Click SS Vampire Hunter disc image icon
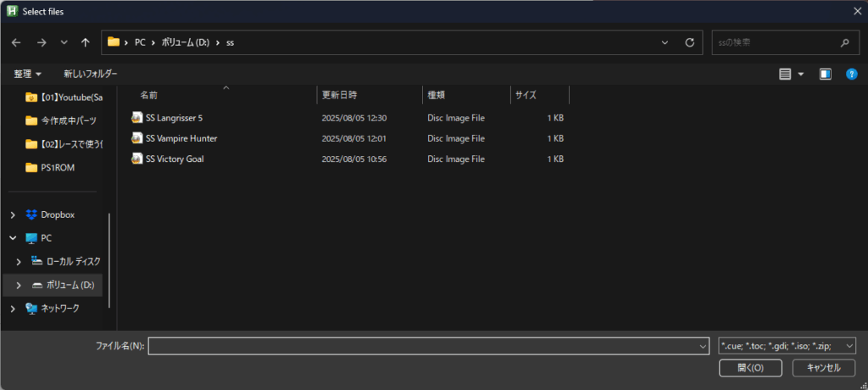This screenshot has width=868, height=390. pos(136,138)
